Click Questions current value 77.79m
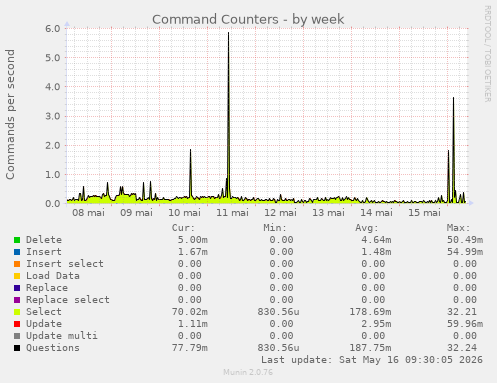 pos(190,348)
